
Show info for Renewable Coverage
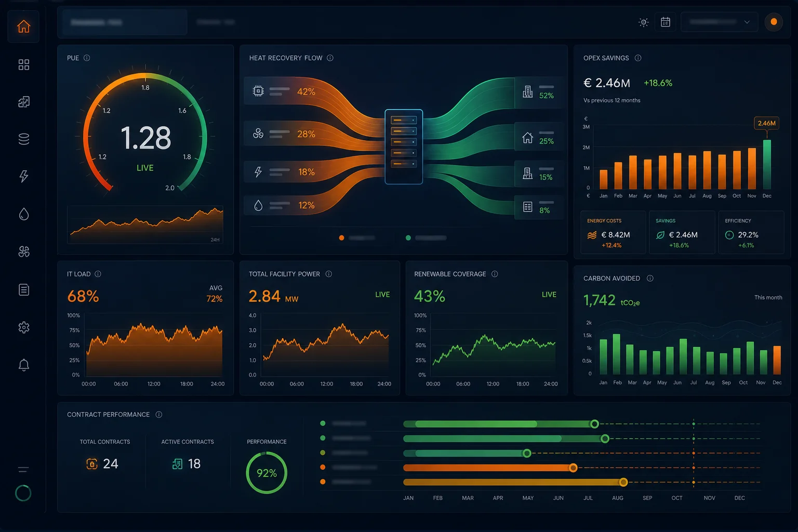click(495, 274)
